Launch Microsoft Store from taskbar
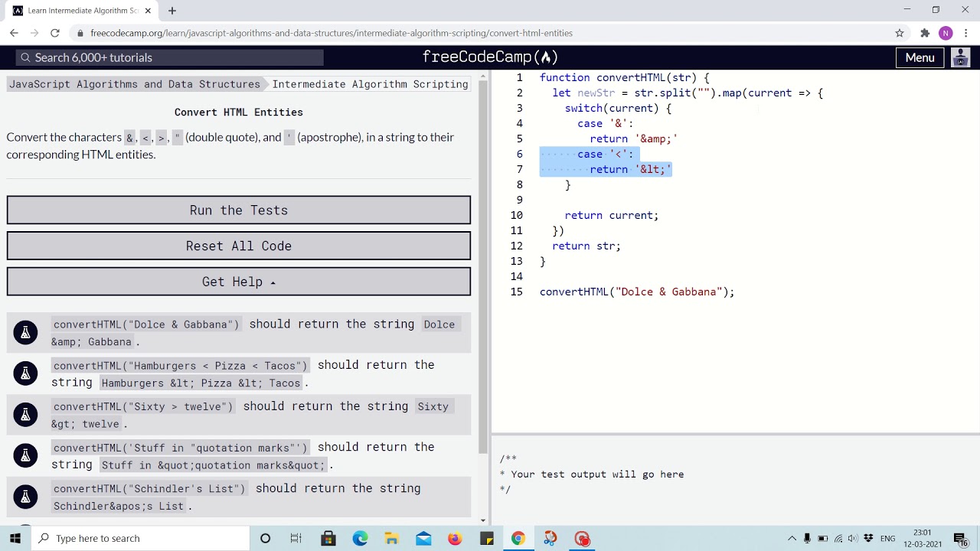This screenshot has width=980, height=551. [328, 538]
